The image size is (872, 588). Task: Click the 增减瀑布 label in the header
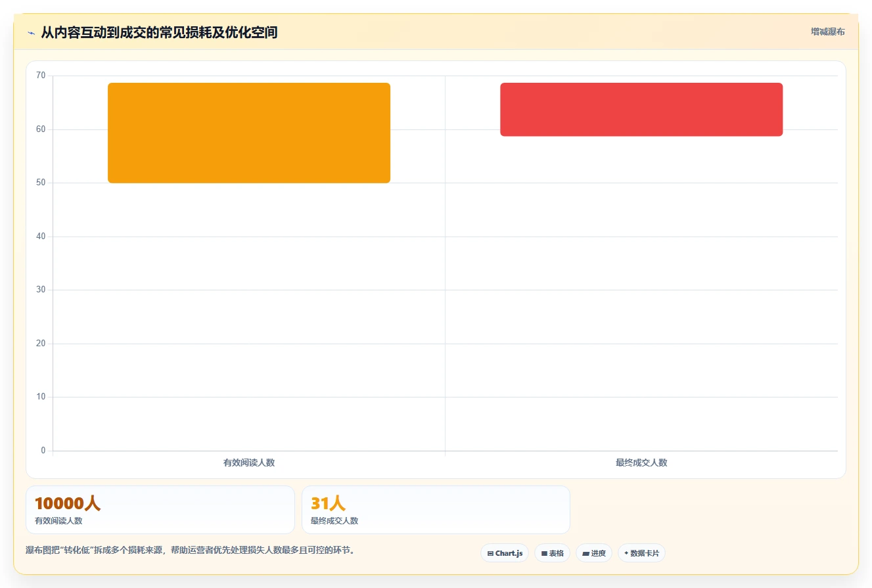pos(827,32)
